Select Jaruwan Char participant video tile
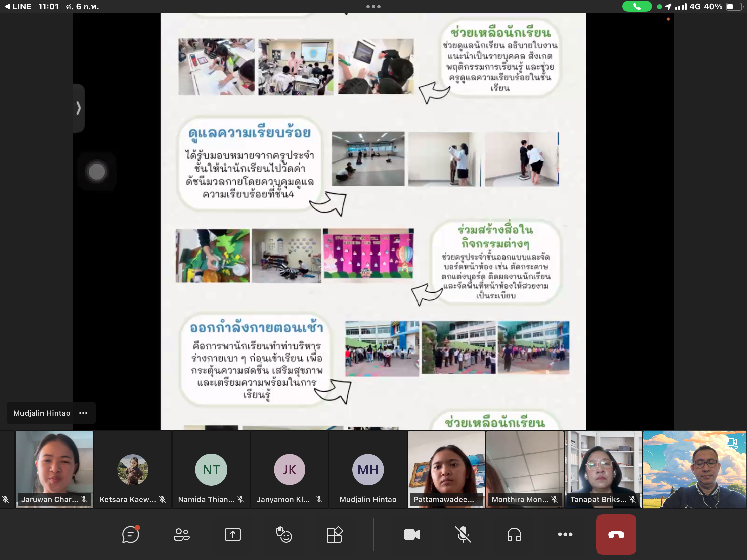This screenshot has width=747, height=560. [x=54, y=469]
